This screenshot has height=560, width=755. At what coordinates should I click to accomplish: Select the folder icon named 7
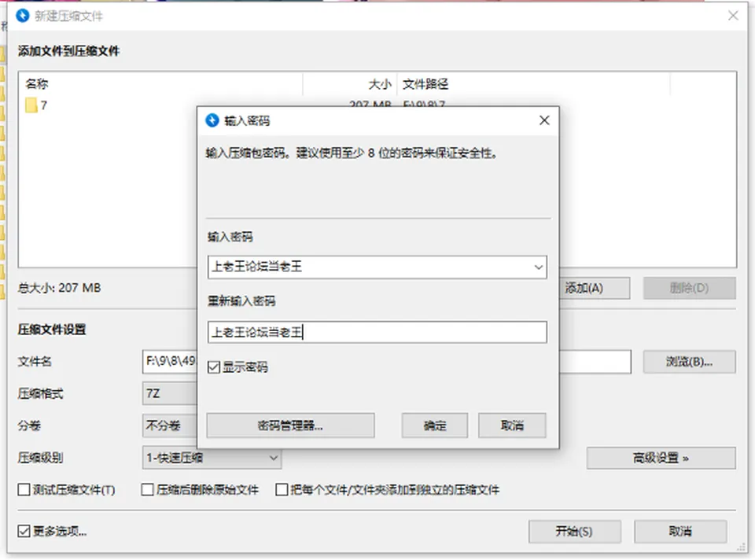(x=31, y=105)
